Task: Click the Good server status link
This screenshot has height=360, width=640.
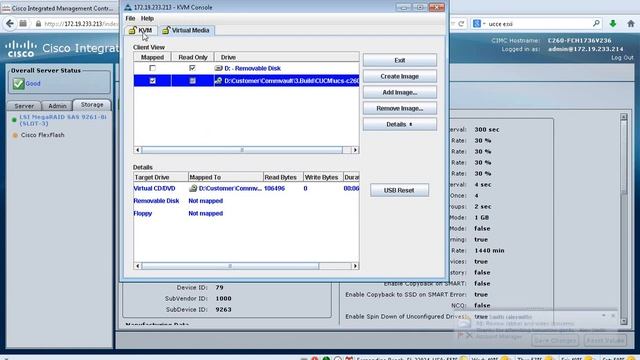Action: click(33, 84)
